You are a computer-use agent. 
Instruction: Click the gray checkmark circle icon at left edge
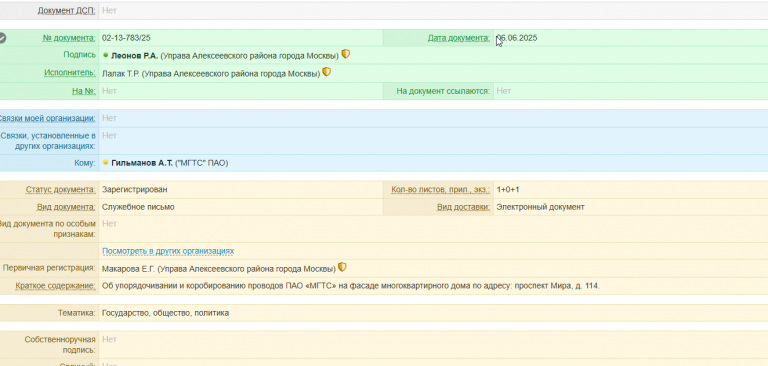coord(2,38)
